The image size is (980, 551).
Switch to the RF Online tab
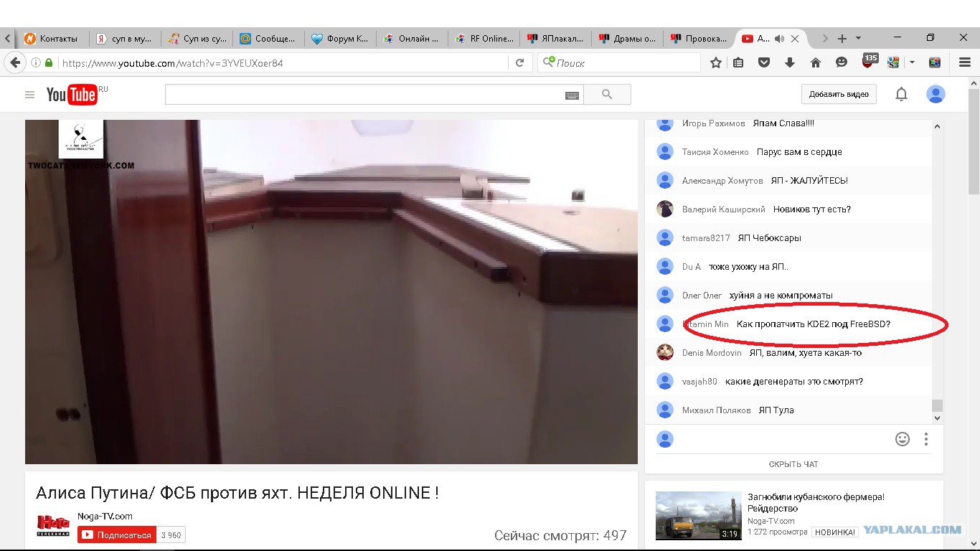tap(484, 39)
